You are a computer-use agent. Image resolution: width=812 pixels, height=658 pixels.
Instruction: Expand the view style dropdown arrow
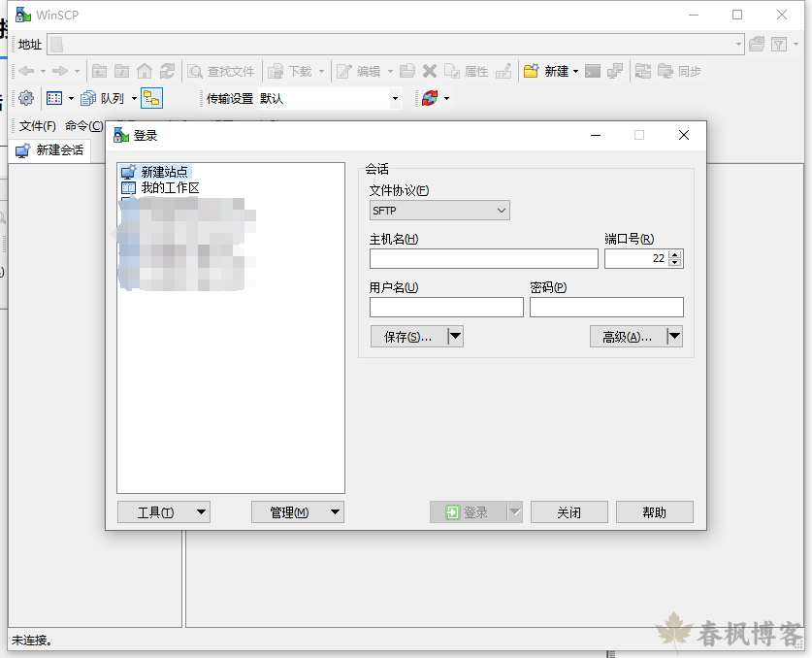[x=71, y=98]
